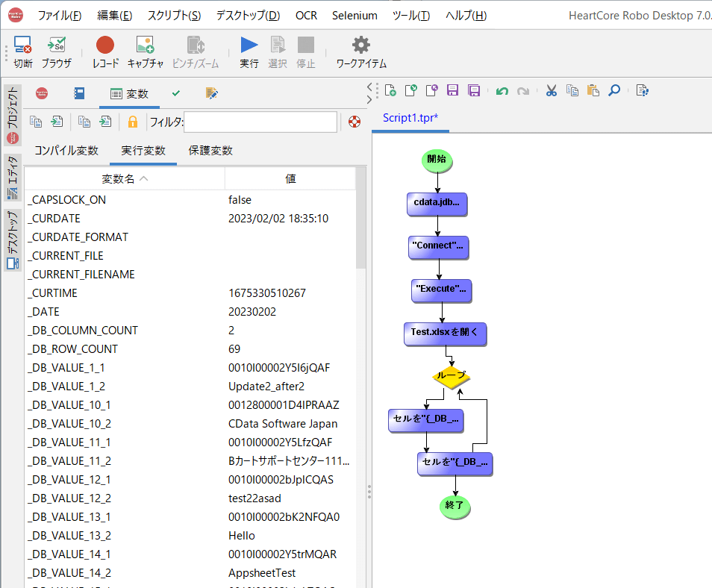Click the キャプチャ screenshot capture icon
Viewport: 712px width, 588px height.
point(146,51)
